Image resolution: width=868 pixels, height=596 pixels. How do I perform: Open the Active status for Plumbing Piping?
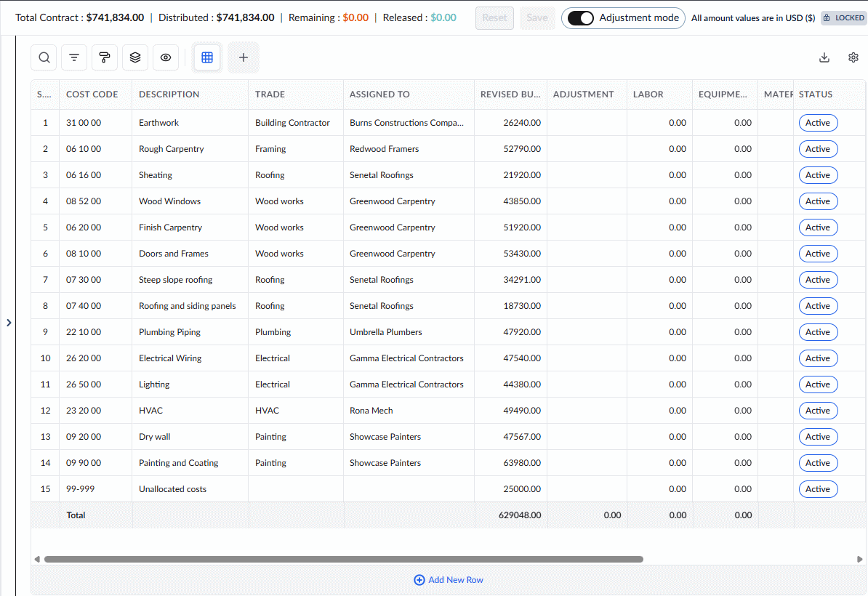(x=818, y=332)
